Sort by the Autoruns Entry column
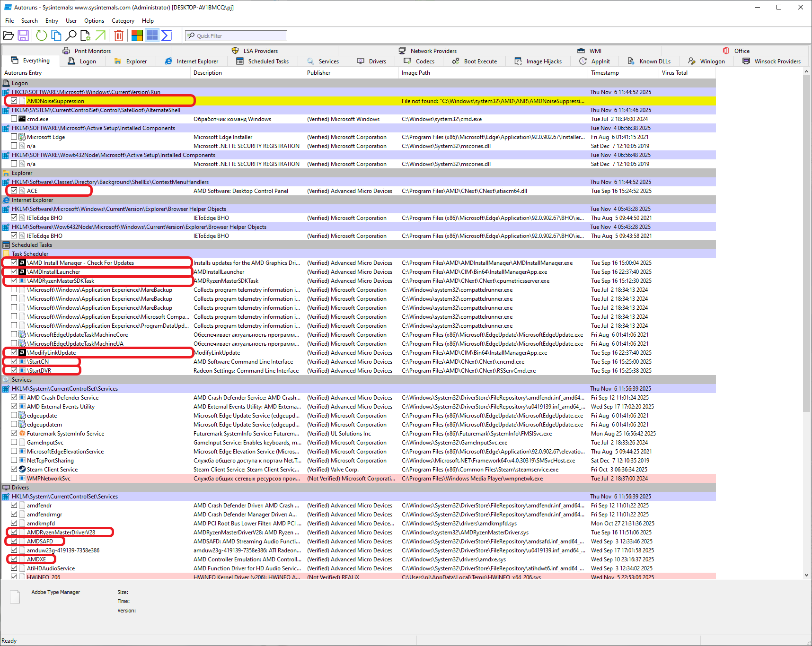812x646 pixels. [96, 73]
